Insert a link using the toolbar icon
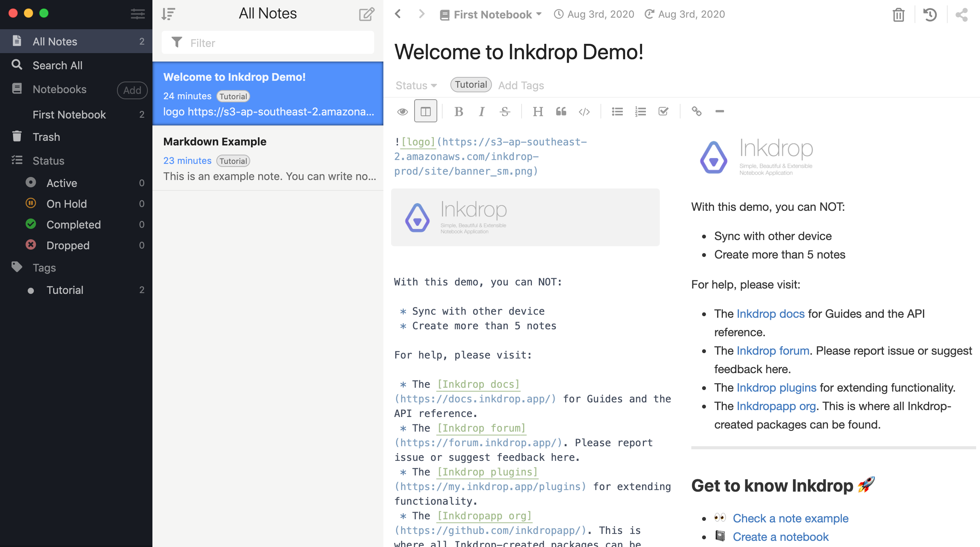 click(x=697, y=112)
